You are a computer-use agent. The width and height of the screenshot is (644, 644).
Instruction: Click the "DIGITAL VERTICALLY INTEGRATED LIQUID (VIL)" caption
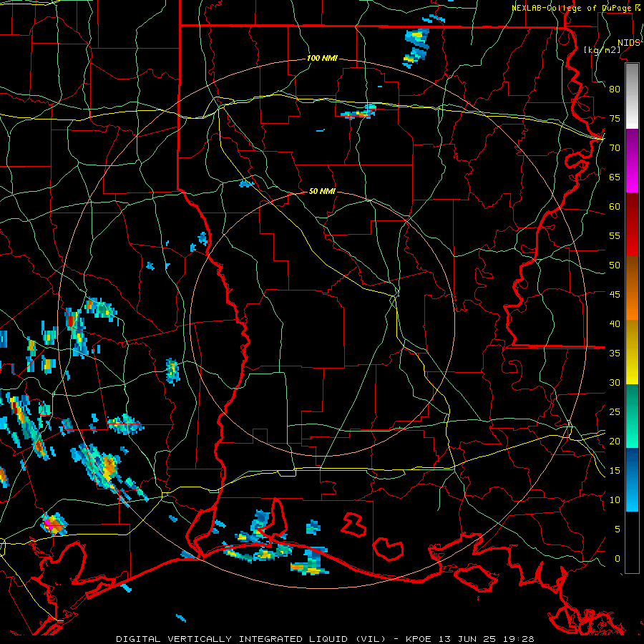click(250, 639)
